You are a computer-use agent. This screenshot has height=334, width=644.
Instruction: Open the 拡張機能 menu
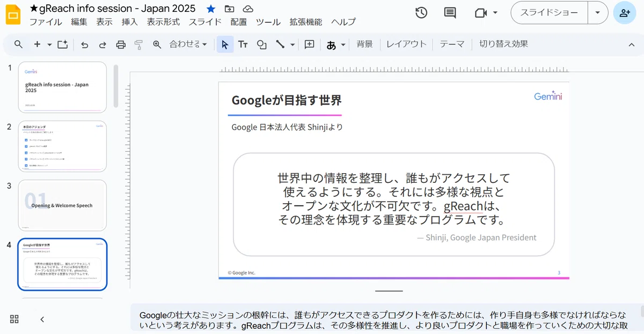point(306,22)
